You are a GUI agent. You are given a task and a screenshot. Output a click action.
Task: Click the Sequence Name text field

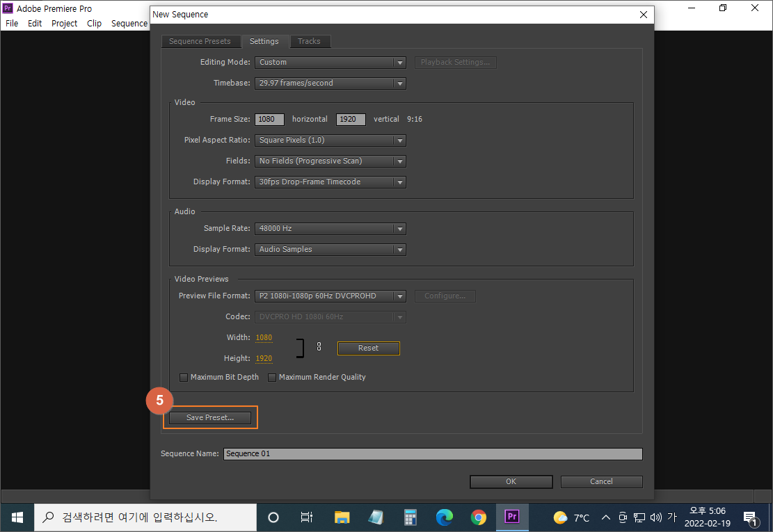(433, 454)
